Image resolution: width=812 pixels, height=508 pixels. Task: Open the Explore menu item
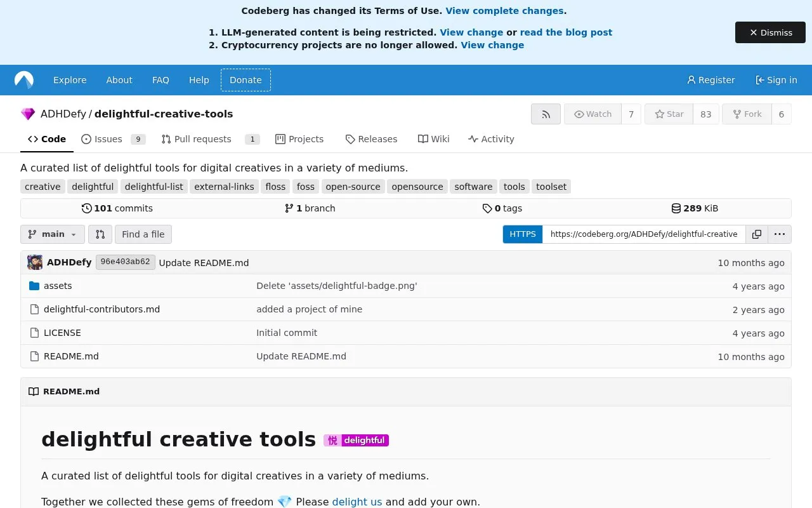pyautogui.click(x=70, y=80)
